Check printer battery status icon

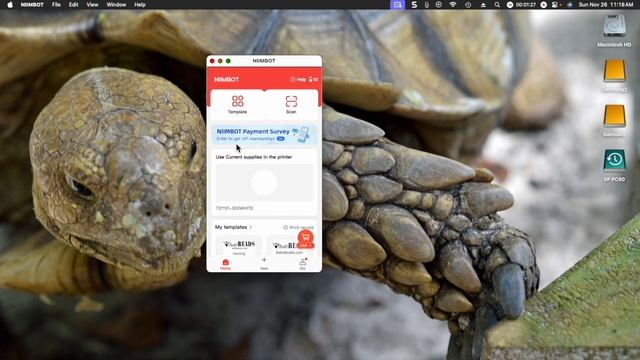[x=313, y=80]
